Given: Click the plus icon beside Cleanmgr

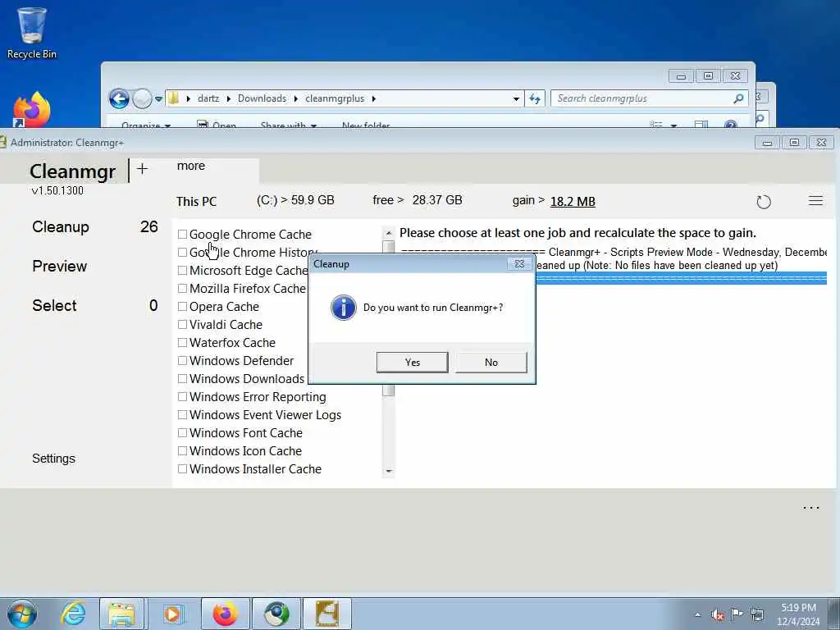Looking at the screenshot, I should (x=142, y=169).
